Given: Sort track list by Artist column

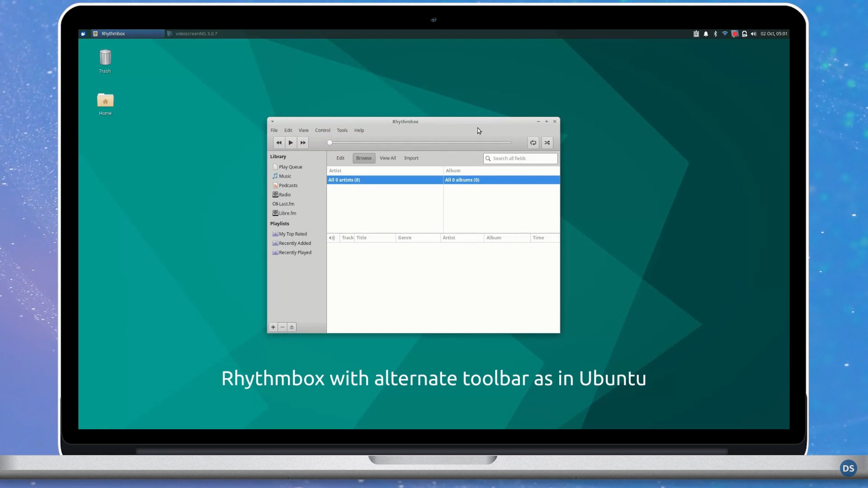Looking at the screenshot, I should pyautogui.click(x=462, y=238).
